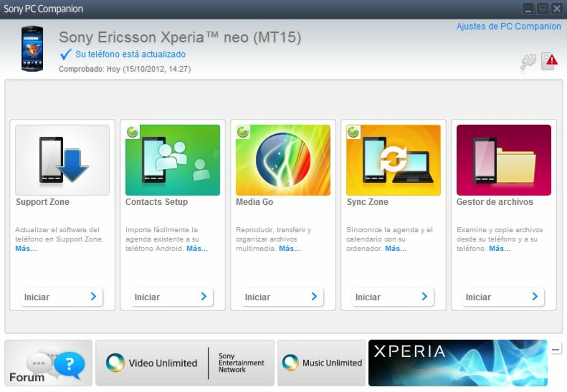Click 'Su teléfono está actualizado' status text
Image resolution: width=567 pixels, height=392 pixels.
point(130,54)
